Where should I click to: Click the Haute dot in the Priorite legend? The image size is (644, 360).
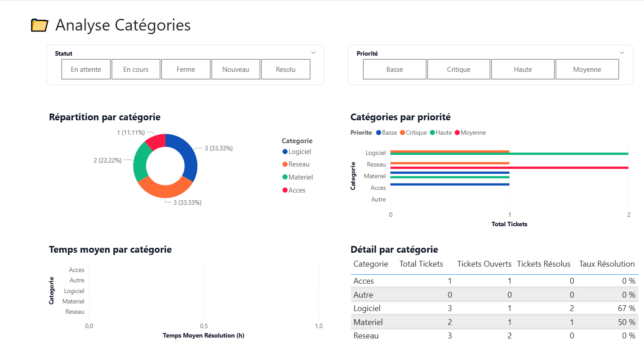[x=433, y=133]
